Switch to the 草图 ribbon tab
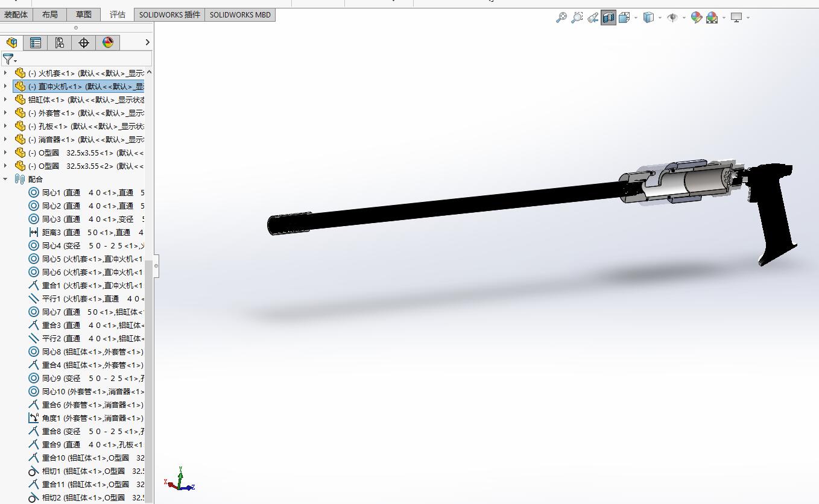The width and height of the screenshot is (819, 504). [84, 14]
